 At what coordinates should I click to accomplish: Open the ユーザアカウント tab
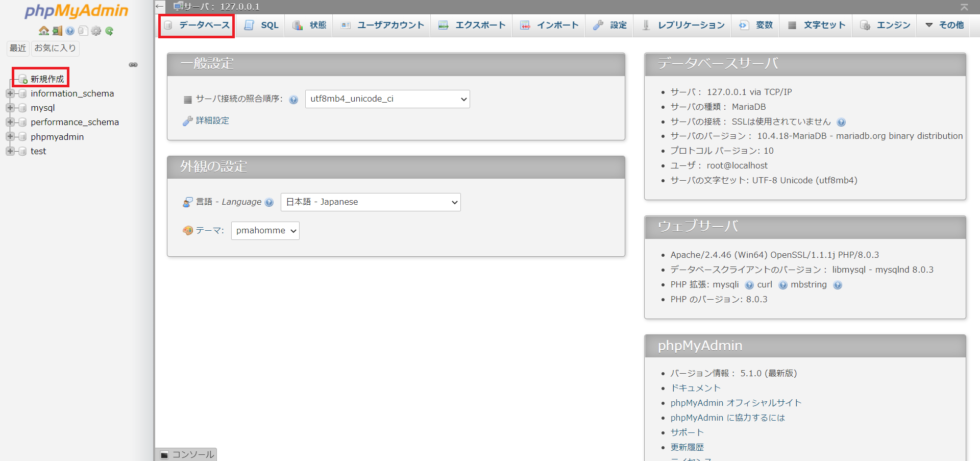pyautogui.click(x=382, y=25)
